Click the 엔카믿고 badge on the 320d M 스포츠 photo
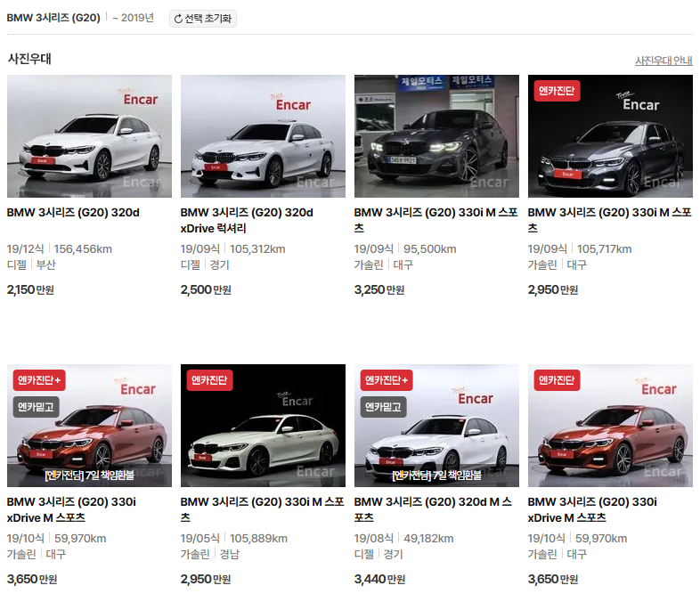The height and width of the screenshot is (602, 700). 383,407
